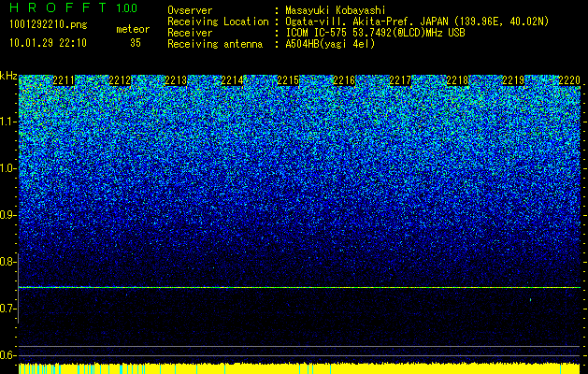Click the 2219 time marker
The width and height of the screenshot is (588, 374).
[513, 80]
